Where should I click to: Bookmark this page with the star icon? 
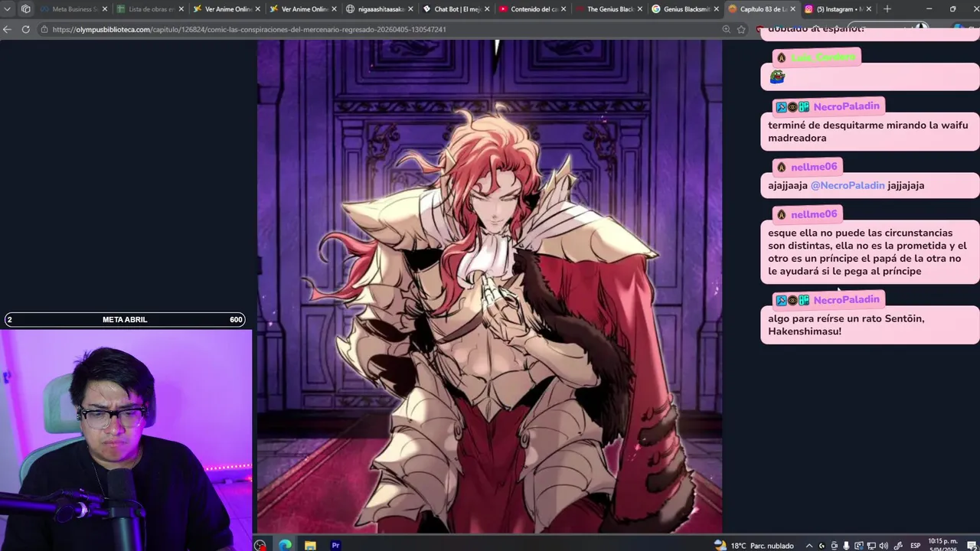[x=741, y=29]
